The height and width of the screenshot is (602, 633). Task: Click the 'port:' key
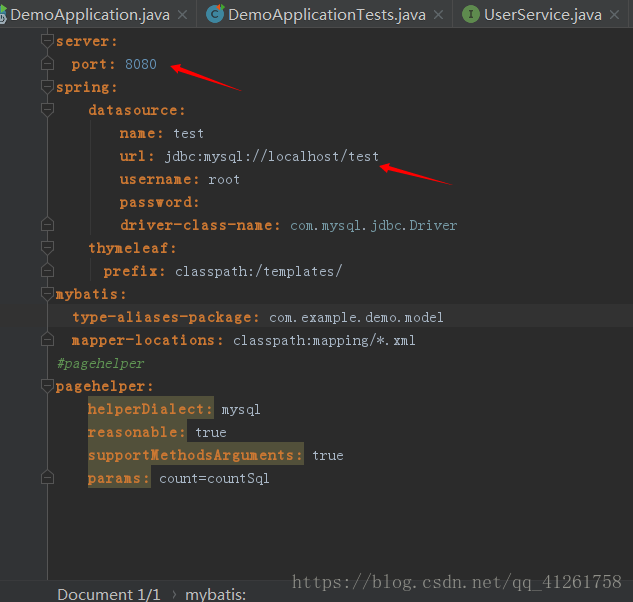pos(93,64)
